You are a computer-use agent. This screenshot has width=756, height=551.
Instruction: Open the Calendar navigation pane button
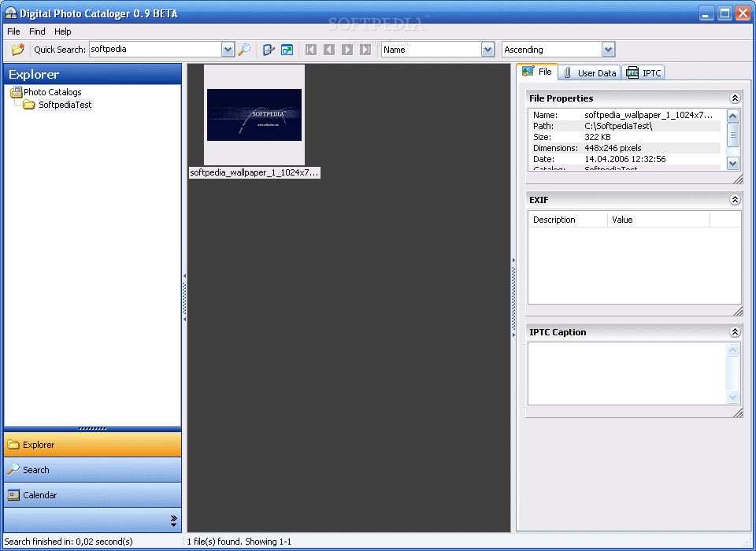(x=93, y=494)
